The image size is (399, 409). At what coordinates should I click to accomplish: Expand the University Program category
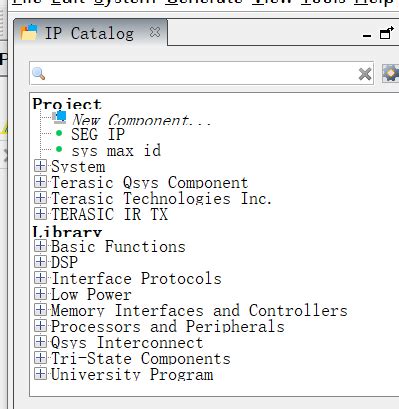[40, 374]
